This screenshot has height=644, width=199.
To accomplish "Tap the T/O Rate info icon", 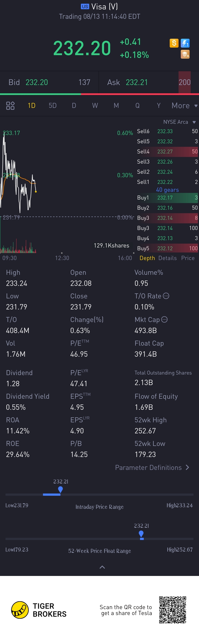I will pos(166,296).
